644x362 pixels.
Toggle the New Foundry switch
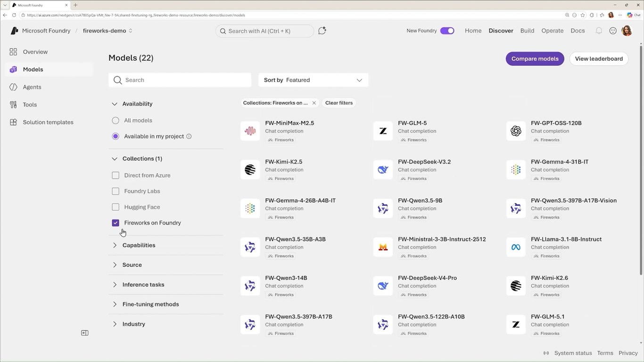coord(447,31)
